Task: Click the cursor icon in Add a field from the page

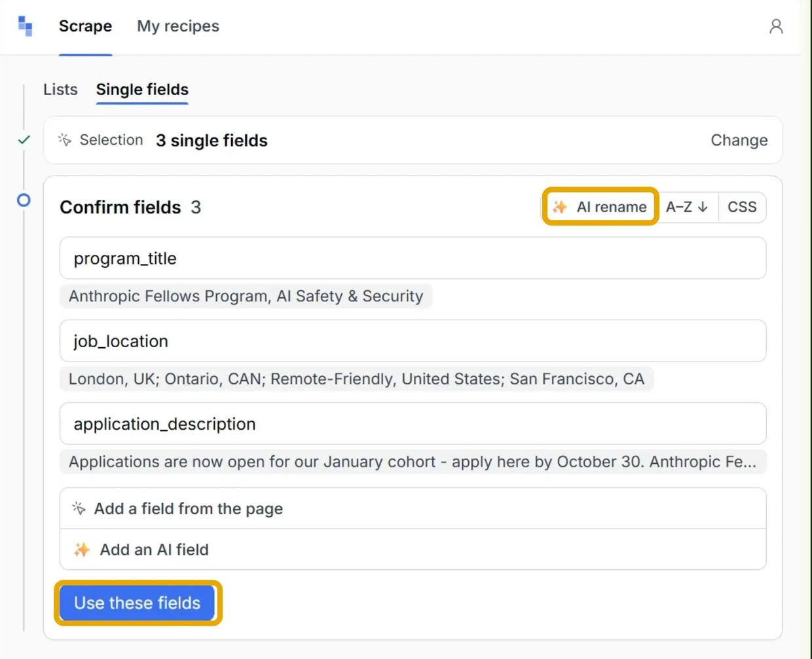Action: click(79, 508)
